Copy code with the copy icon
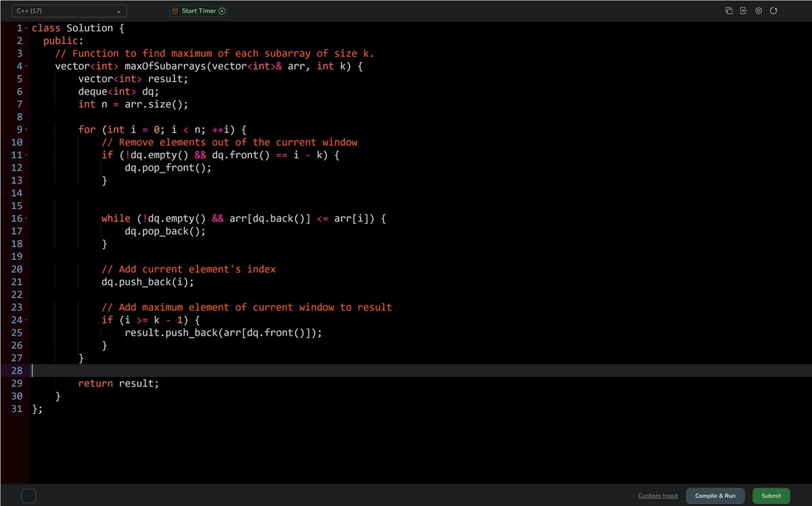The image size is (812, 506). (x=729, y=11)
